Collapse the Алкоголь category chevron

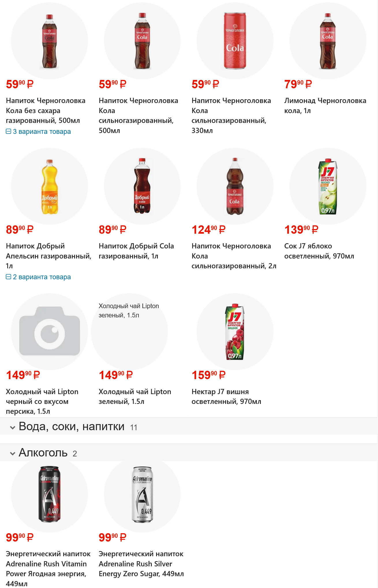tap(12, 454)
